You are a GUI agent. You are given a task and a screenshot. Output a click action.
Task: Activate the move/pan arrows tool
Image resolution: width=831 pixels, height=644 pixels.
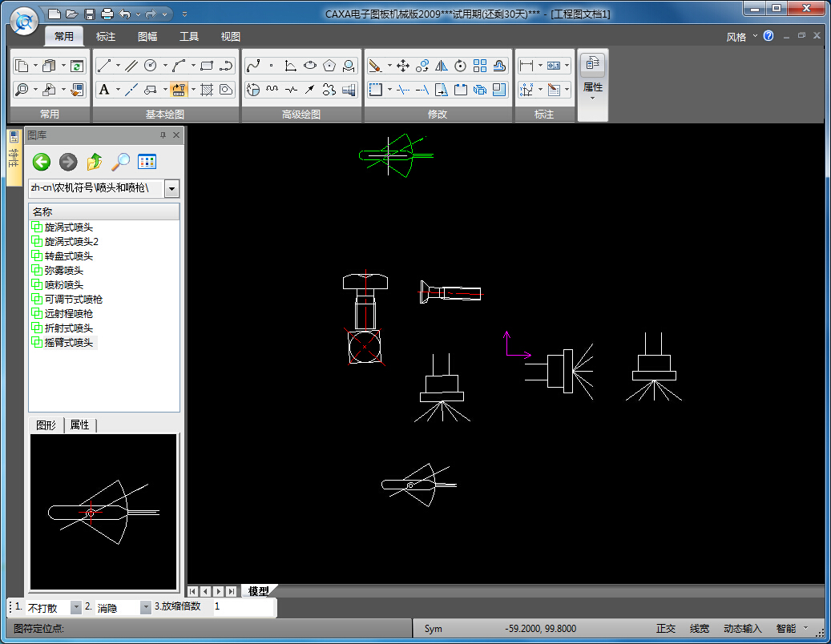tap(403, 66)
